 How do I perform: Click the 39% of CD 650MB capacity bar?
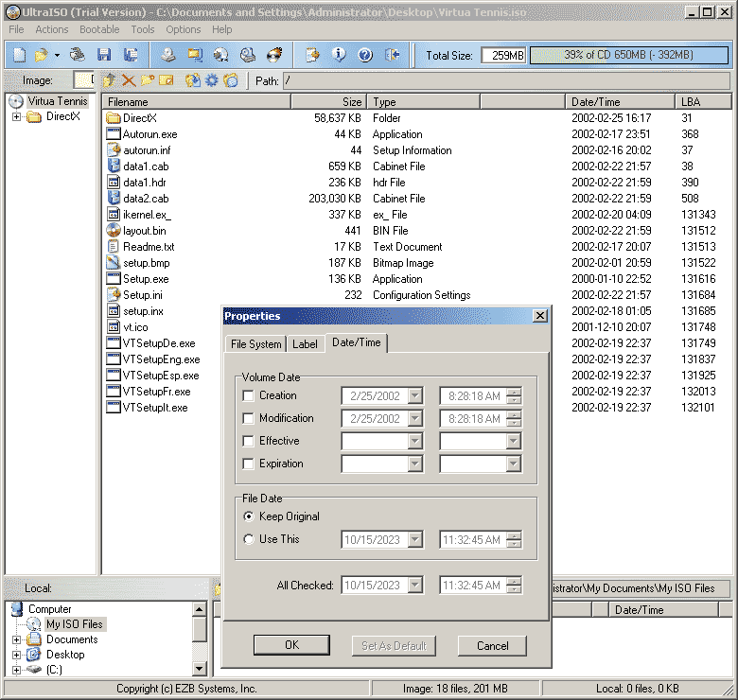click(x=629, y=55)
